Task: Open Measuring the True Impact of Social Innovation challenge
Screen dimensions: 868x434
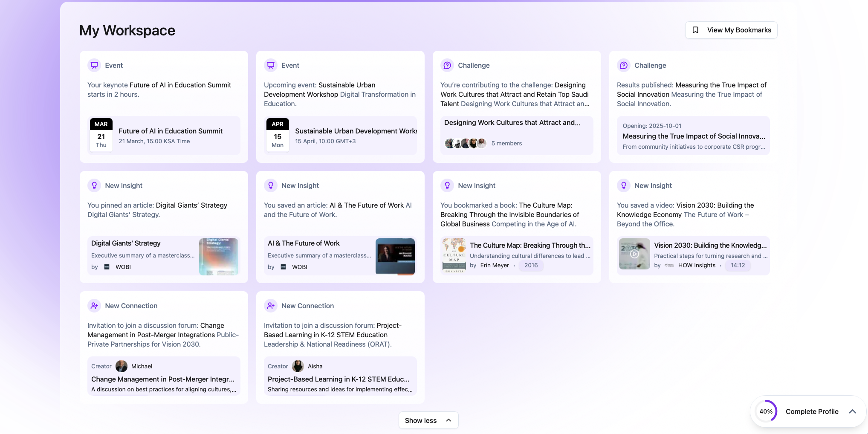Action: (693, 136)
